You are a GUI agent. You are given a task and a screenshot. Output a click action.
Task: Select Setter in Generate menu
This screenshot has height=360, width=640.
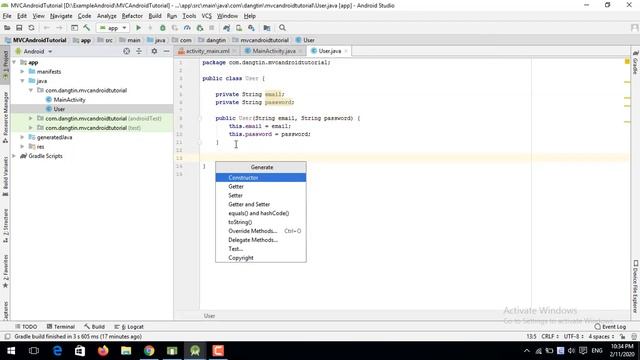coord(261,196)
